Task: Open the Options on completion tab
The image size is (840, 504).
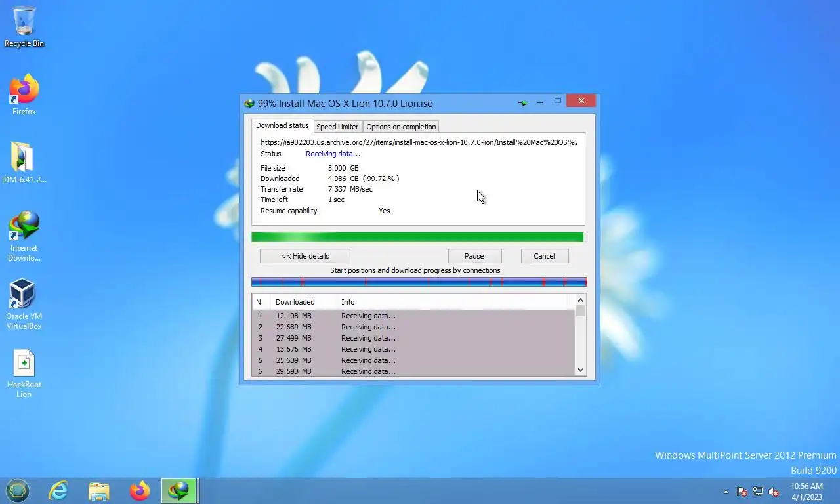Action: [401, 127]
